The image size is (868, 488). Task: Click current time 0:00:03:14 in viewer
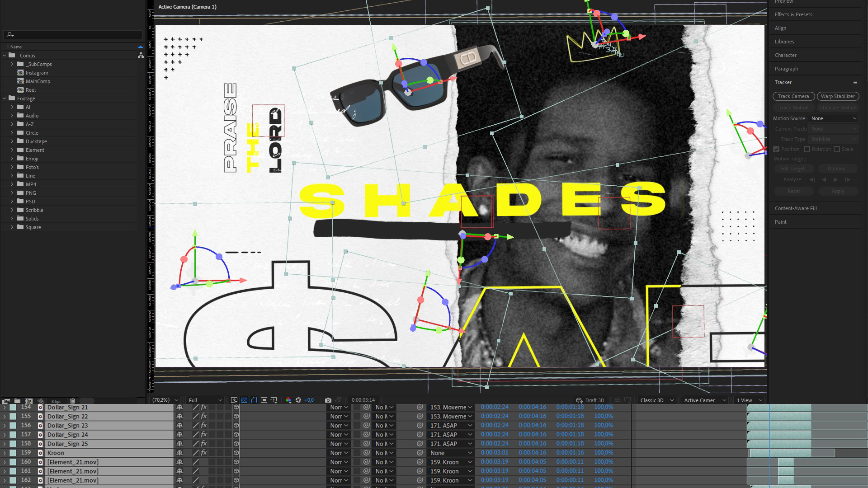click(363, 400)
